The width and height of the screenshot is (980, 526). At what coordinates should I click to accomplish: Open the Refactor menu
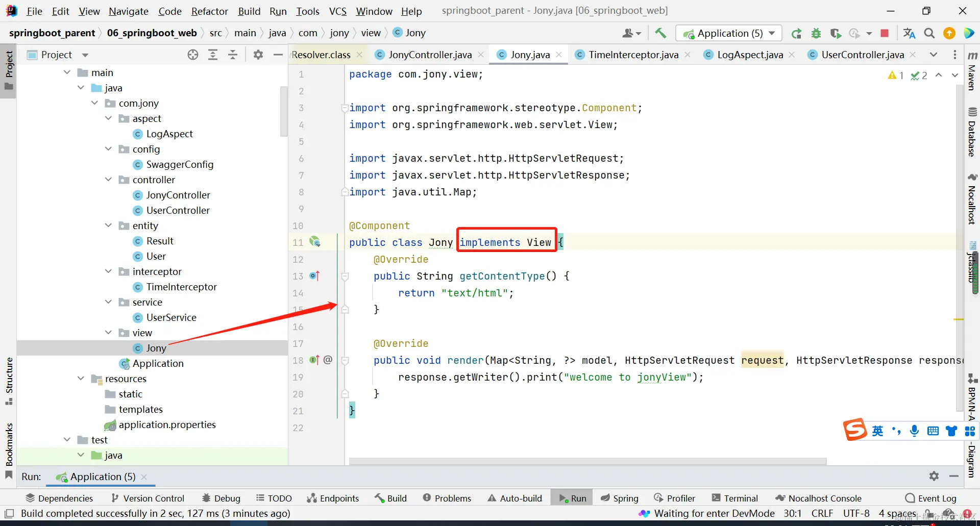tap(209, 11)
